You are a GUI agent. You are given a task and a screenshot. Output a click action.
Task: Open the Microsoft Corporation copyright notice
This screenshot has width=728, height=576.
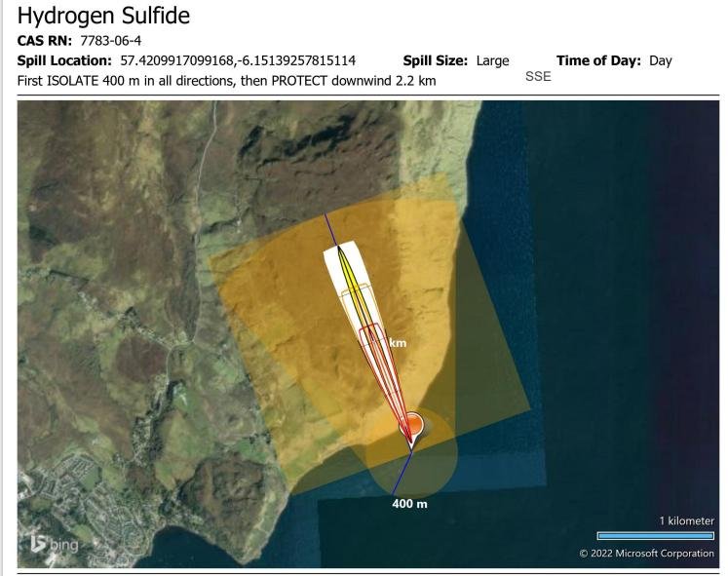point(646,554)
